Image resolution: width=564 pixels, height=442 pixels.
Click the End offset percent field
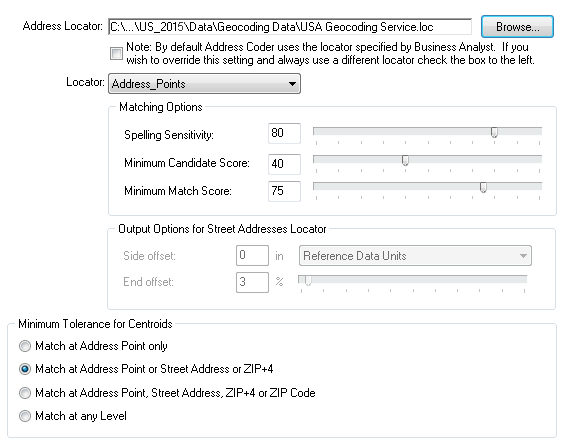[252, 282]
